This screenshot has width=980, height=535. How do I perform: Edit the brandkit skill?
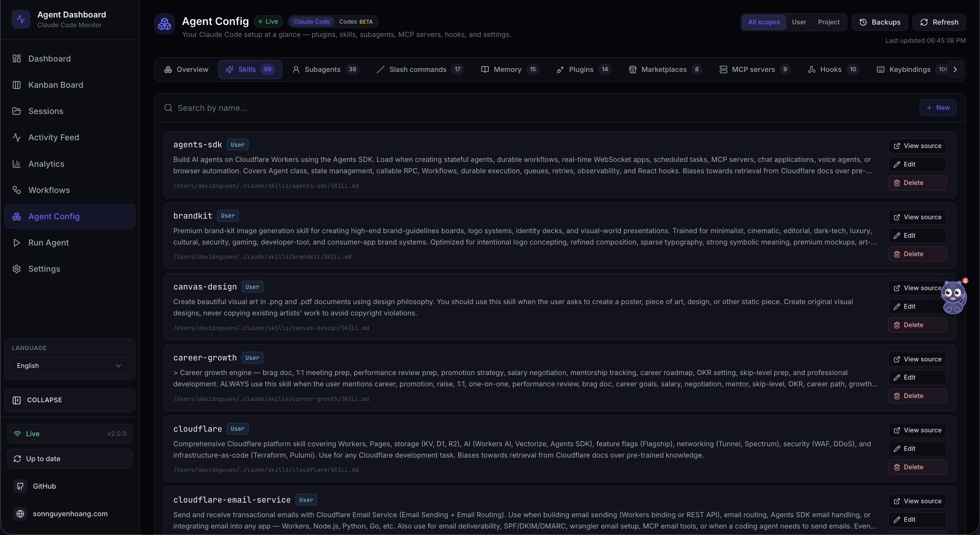point(917,235)
